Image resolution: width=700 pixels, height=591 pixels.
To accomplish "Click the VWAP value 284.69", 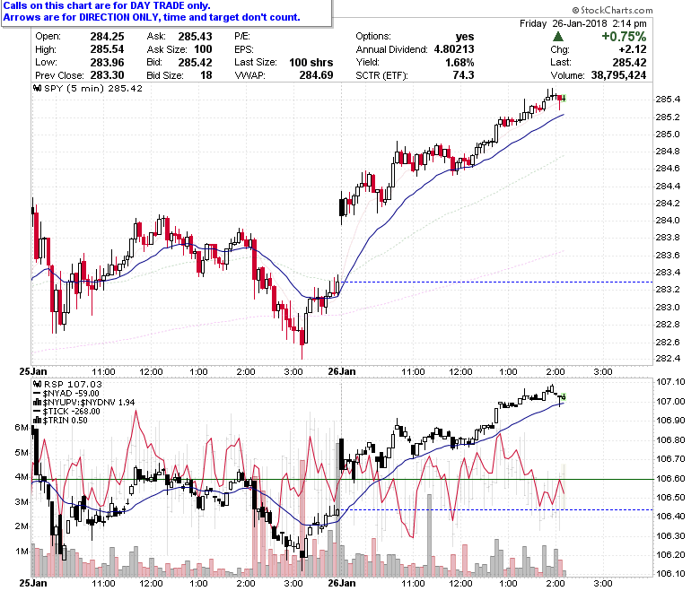I will point(316,75).
